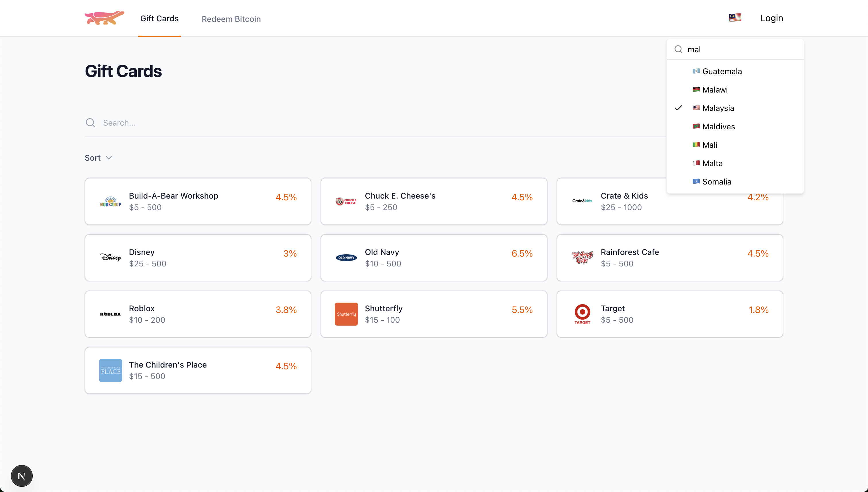Select Malawi from the country list
This screenshot has width=868, height=492.
tap(735, 90)
